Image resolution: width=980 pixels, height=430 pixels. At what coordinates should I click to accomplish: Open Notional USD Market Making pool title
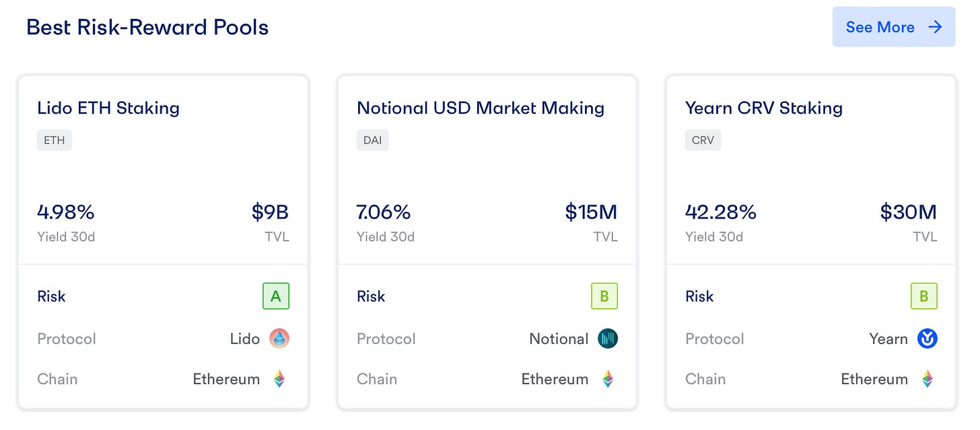coord(481,108)
